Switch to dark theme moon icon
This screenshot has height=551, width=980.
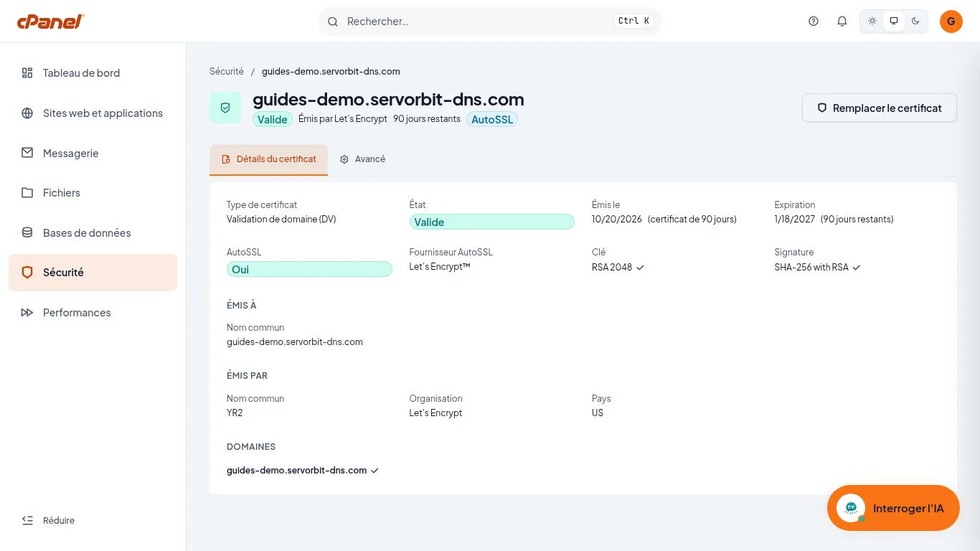(x=915, y=22)
